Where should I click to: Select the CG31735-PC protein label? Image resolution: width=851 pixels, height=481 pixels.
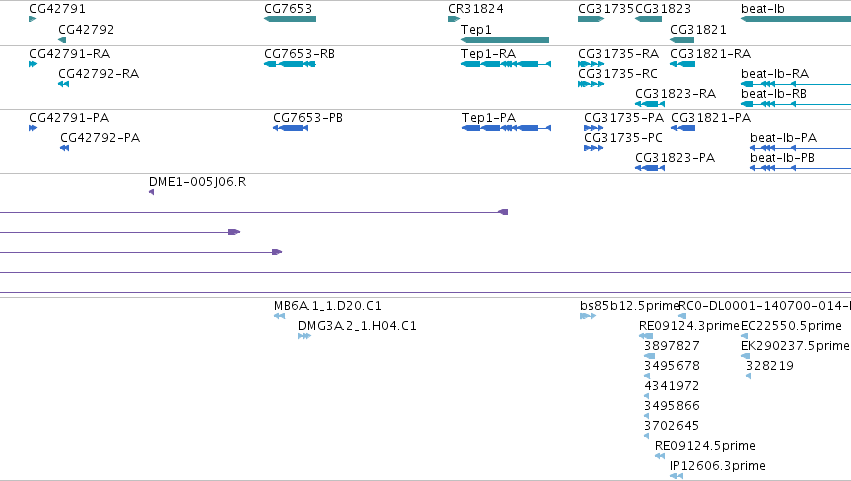(623, 137)
